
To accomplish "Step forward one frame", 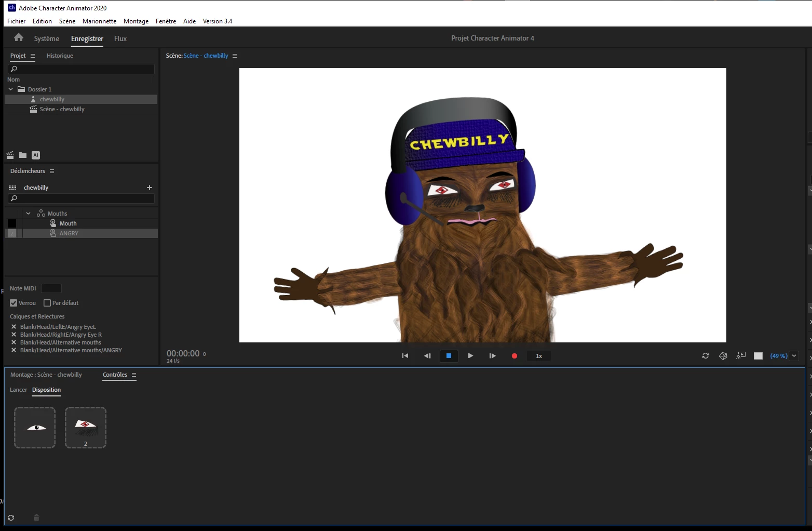I will (492, 356).
